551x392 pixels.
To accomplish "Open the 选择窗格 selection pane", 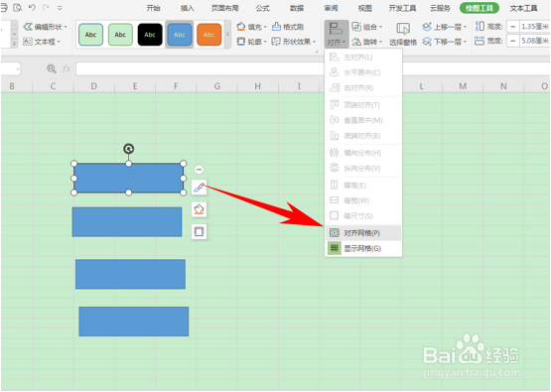I will (x=403, y=34).
